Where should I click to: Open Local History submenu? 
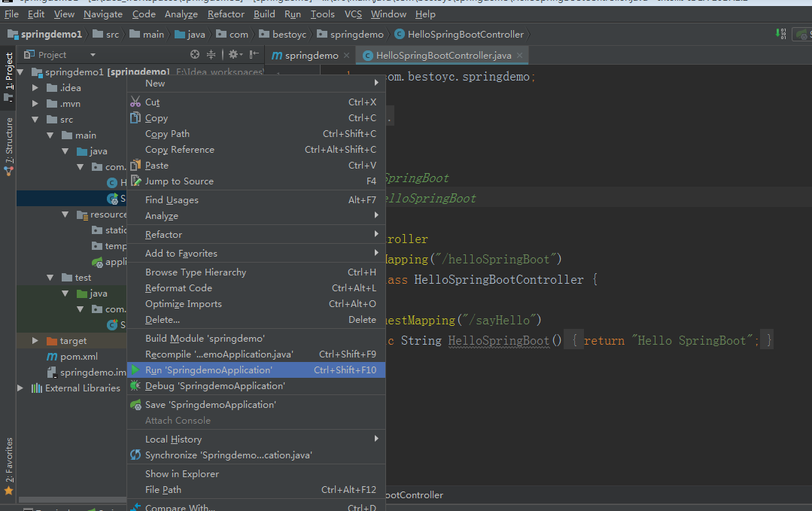pyautogui.click(x=257, y=439)
